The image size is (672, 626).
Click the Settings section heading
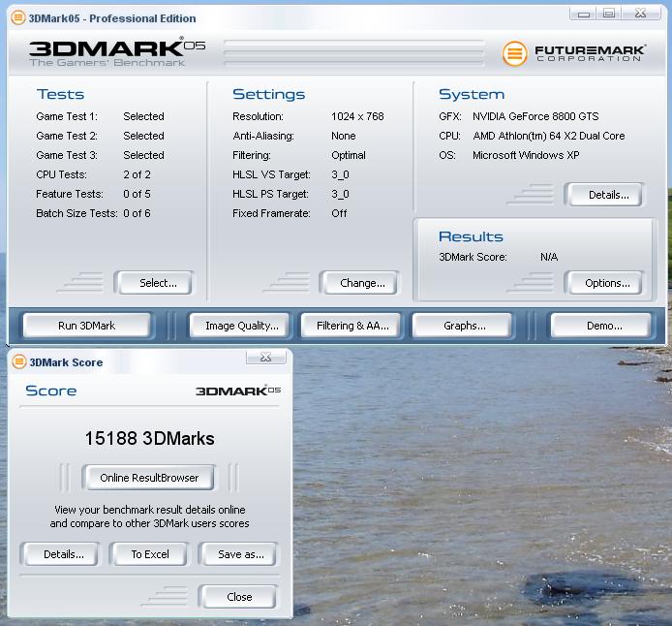coord(269,94)
